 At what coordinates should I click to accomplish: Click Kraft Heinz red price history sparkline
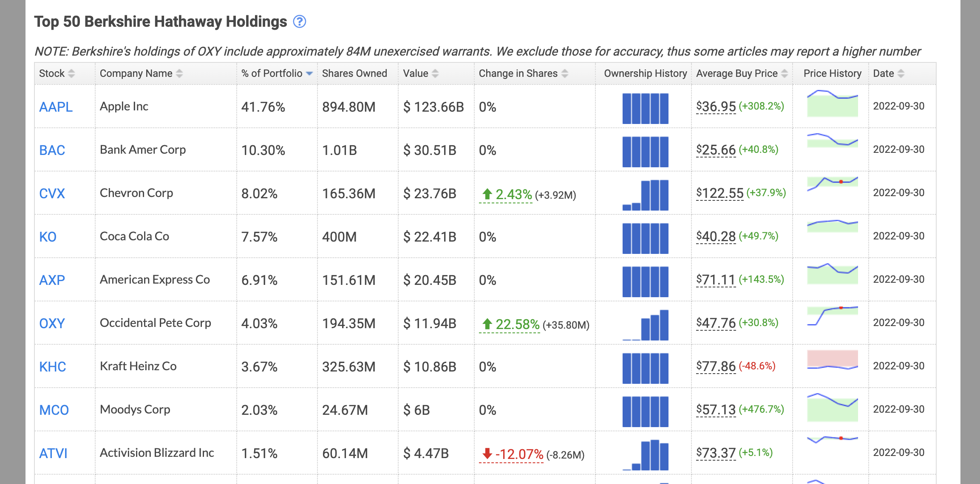coord(832,360)
